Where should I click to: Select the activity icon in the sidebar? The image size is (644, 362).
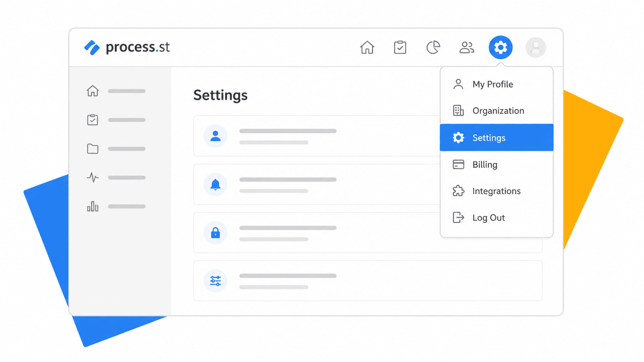click(x=92, y=177)
